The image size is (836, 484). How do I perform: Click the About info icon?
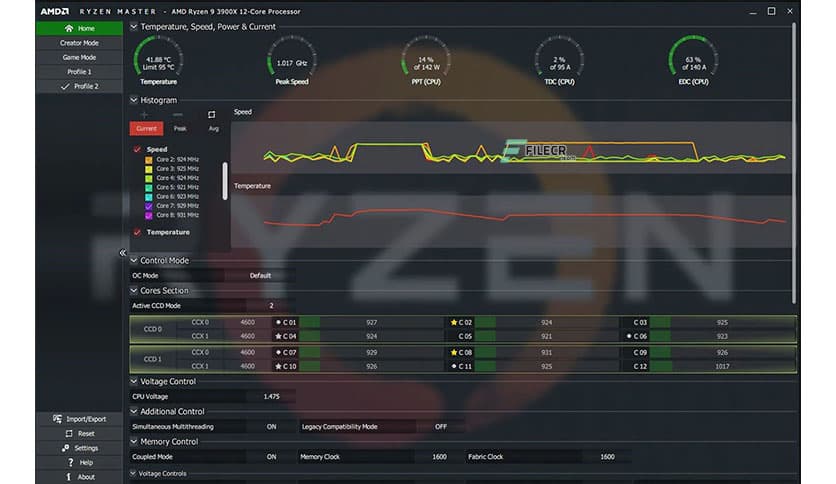pyautogui.click(x=68, y=477)
